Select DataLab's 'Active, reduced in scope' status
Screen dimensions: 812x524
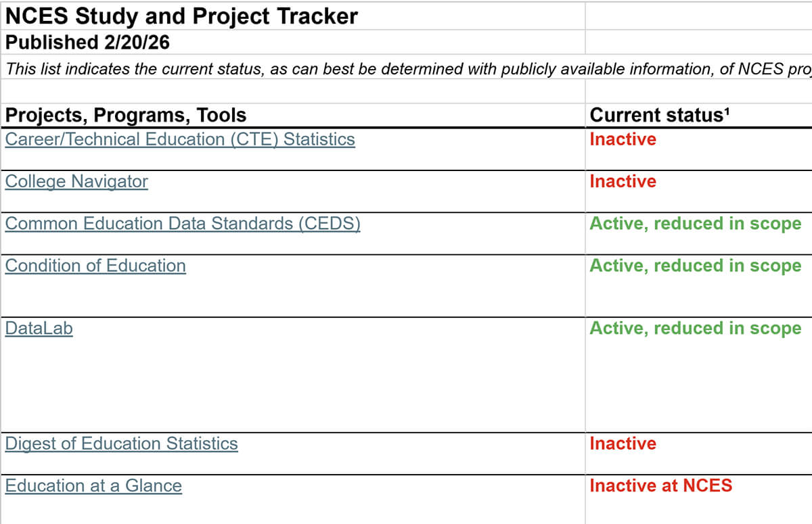coord(695,329)
